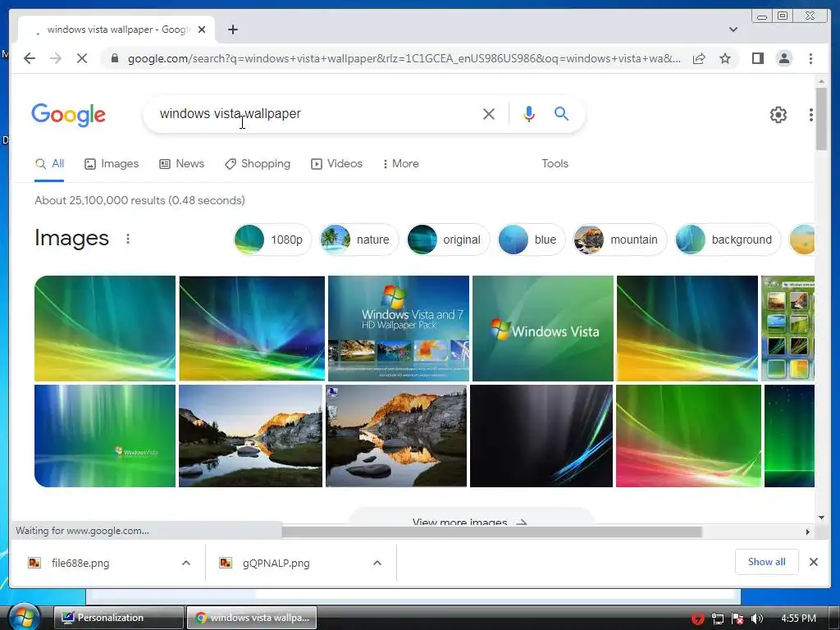Click scroll down arrow on vertical scrollbar
Viewport: 840px width, 630px height.
point(821,518)
